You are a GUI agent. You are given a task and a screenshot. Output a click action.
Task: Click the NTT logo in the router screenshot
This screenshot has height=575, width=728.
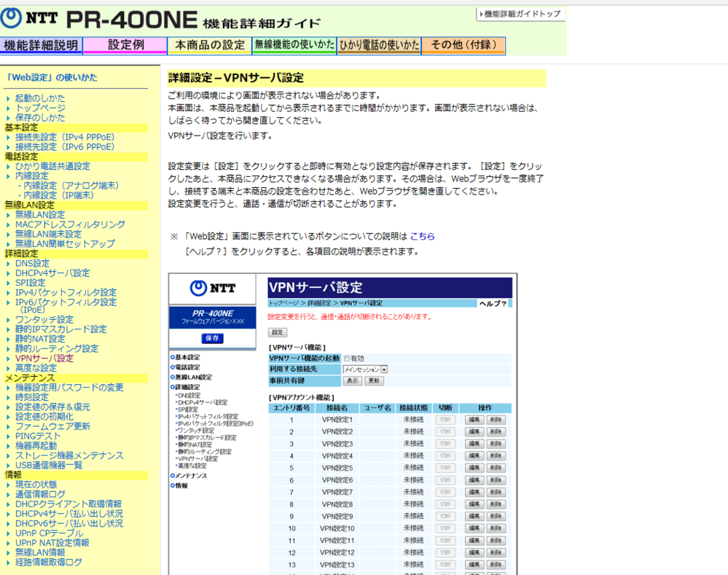point(213,289)
